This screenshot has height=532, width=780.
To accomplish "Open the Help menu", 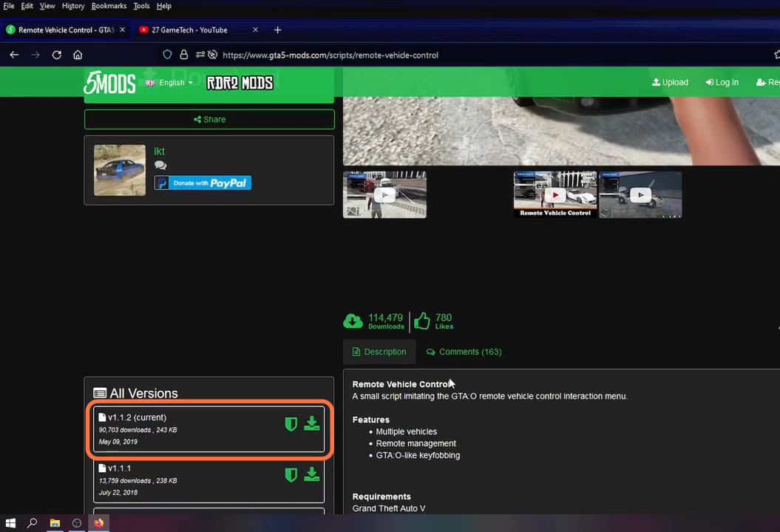I will (x=163, y=6).
